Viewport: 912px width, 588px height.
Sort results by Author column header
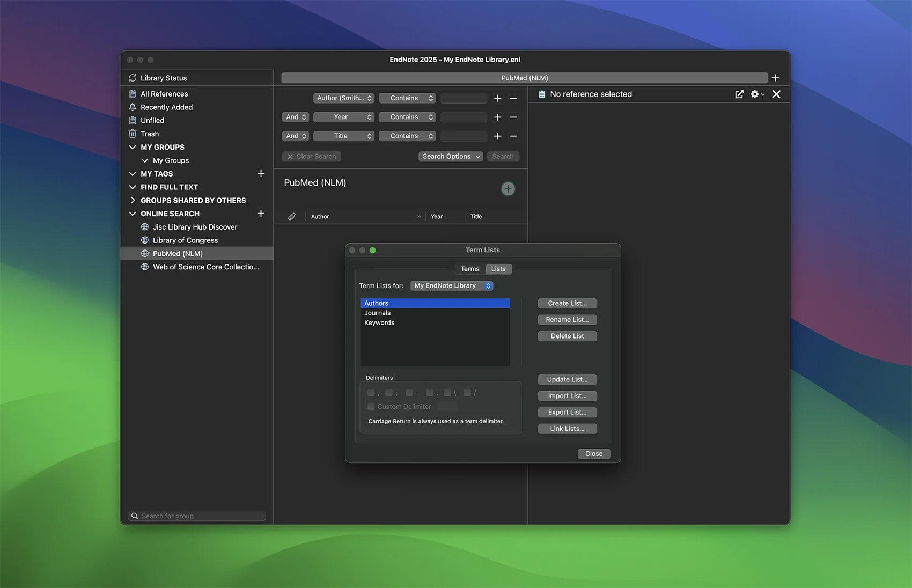click(365, 217)
